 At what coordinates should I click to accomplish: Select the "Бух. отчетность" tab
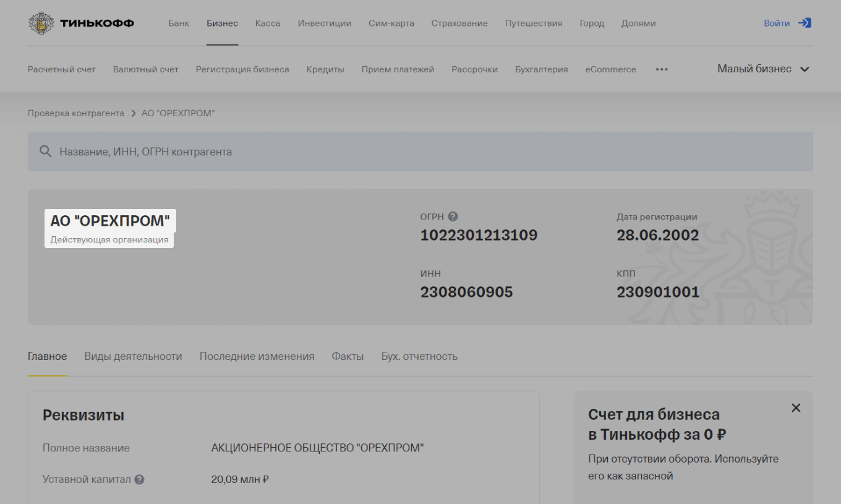coord(419,356)
